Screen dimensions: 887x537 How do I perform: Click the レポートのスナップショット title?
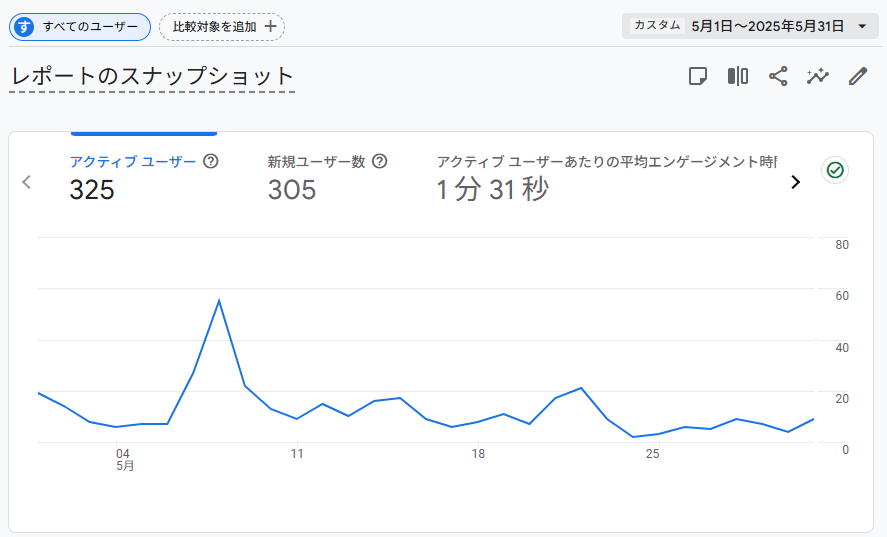click(152, 76)
